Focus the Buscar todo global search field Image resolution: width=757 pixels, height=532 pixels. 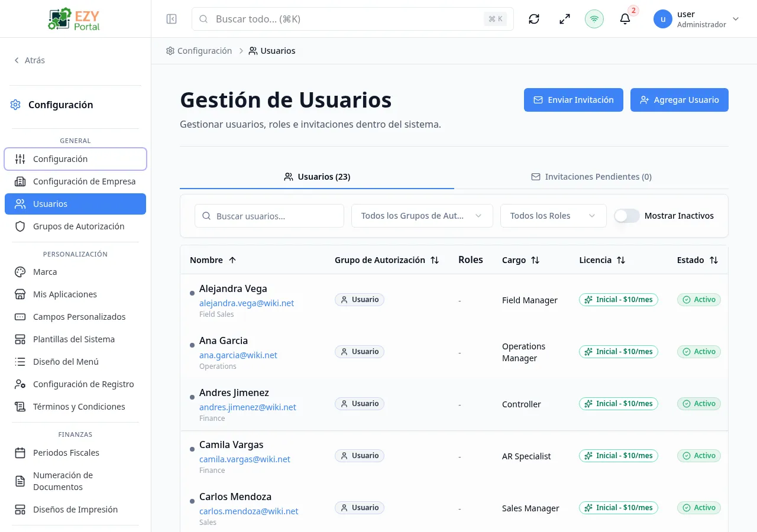[x=352, y=19]
